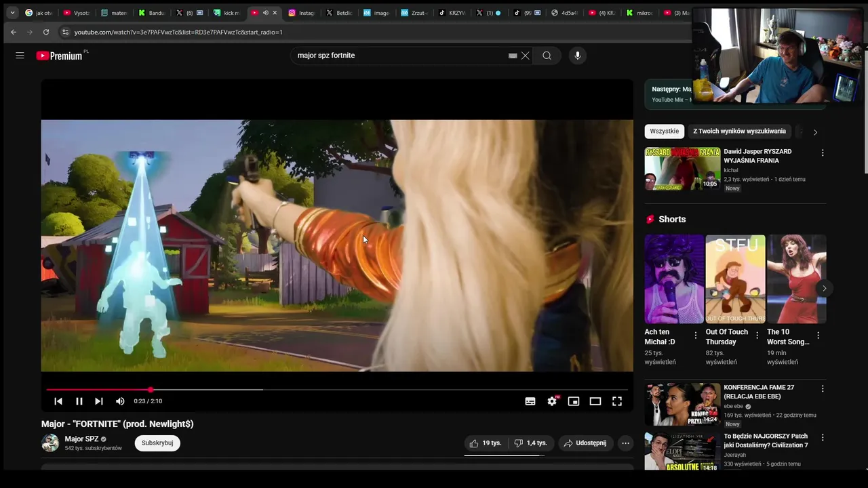Open the 'Ach ten Michał :D' short
Viewport: 868px width, 488px height.
(674, 279)
